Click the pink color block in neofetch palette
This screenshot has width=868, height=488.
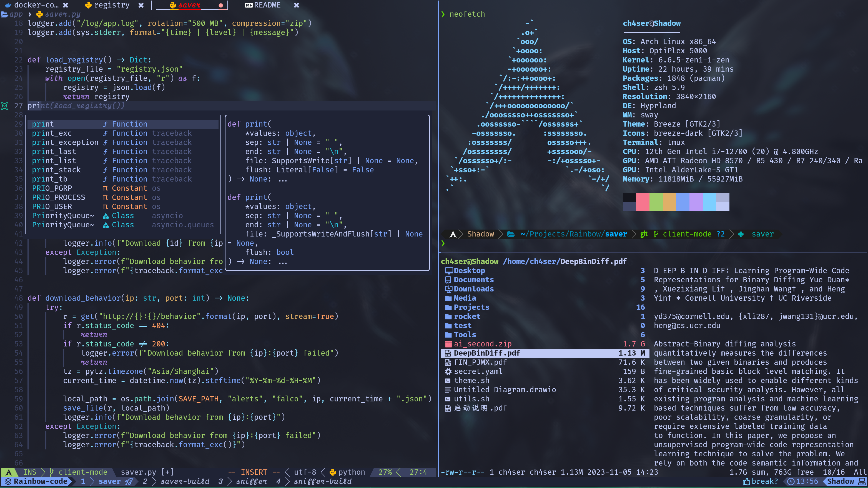pyautogui.click(x=643, y=202)
